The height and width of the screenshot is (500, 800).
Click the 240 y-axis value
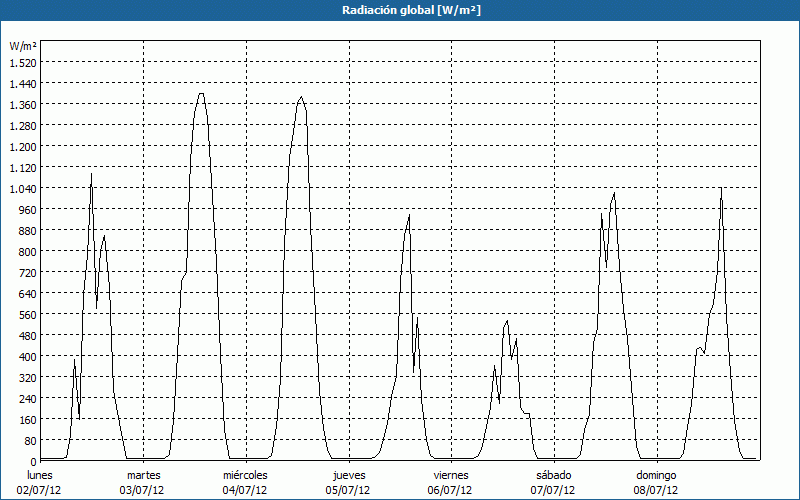coord(28,398)
